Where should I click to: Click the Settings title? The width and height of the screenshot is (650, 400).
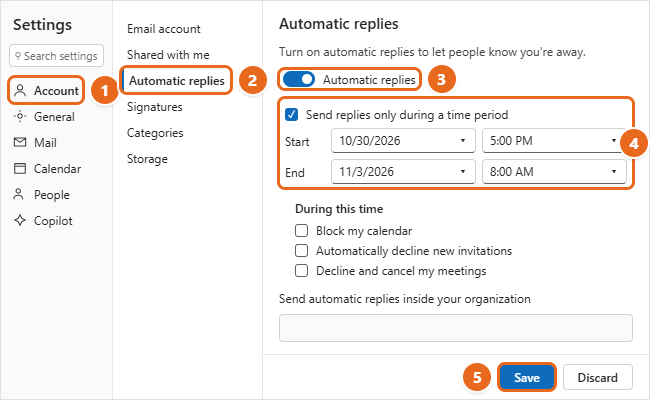(42, 25)
